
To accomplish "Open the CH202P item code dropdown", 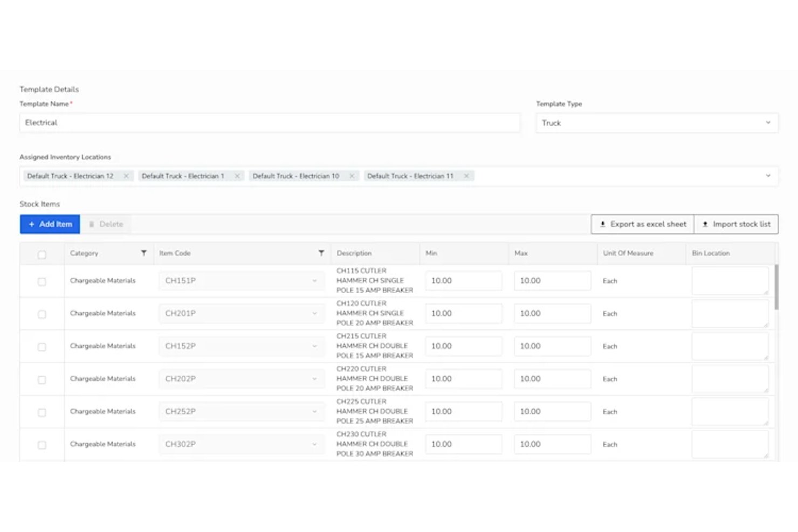I will click(x=242, y=379).
